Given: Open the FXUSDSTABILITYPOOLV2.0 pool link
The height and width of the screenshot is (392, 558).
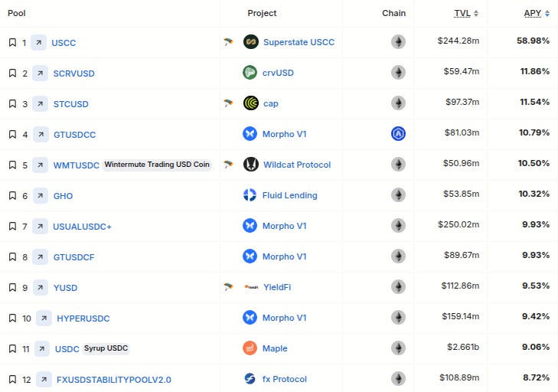Looking at the screenshot, I should click(x=114, y=380).
